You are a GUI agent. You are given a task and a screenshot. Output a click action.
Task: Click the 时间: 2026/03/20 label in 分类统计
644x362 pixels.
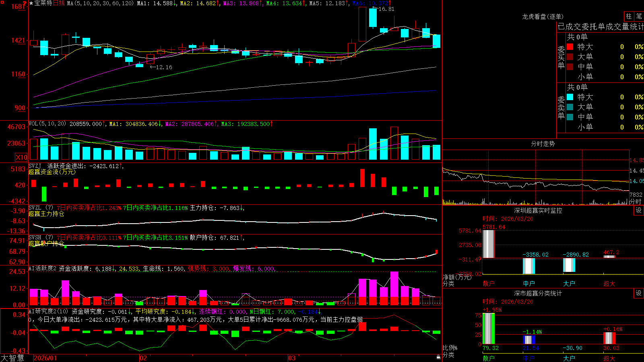[x=508, y=302]
